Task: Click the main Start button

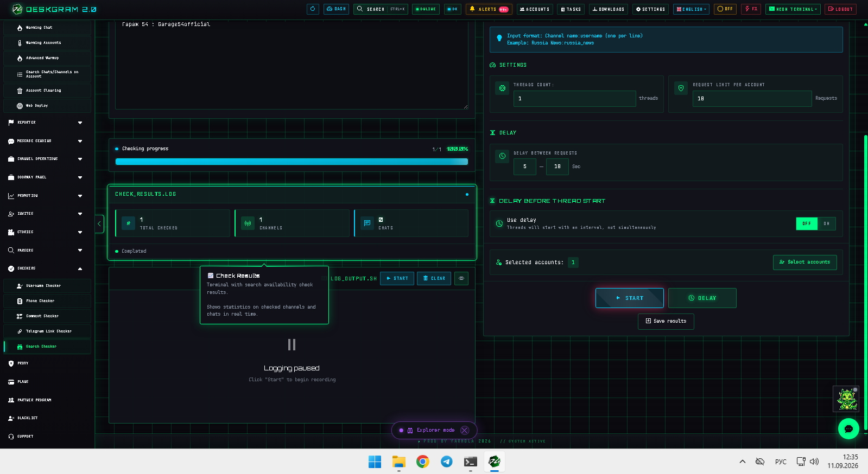Action: coord(629,298)
